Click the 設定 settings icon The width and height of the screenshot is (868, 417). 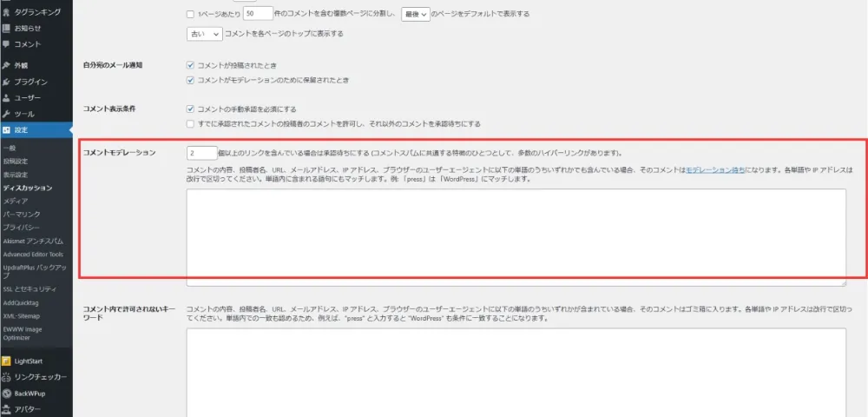pos(6,130)
